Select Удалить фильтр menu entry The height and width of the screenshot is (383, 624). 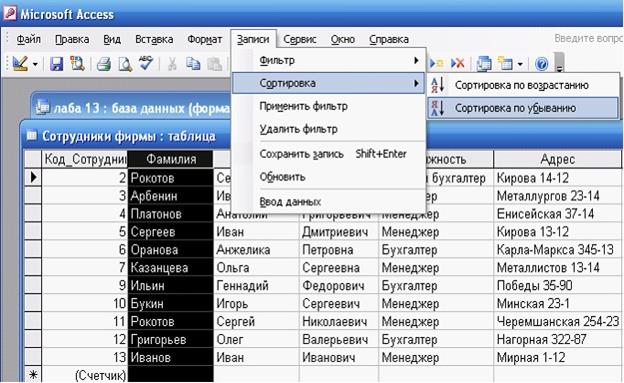tap(329, 129)
